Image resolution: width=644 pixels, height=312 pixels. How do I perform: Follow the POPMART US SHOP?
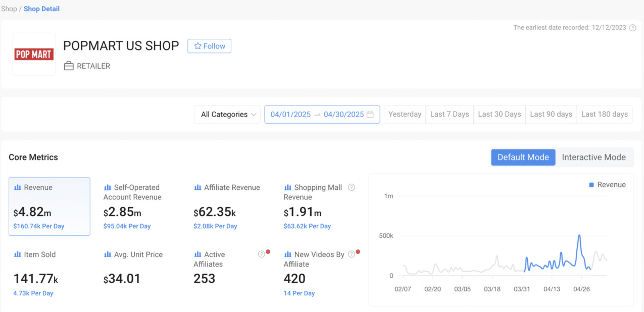tap(209, 46)
